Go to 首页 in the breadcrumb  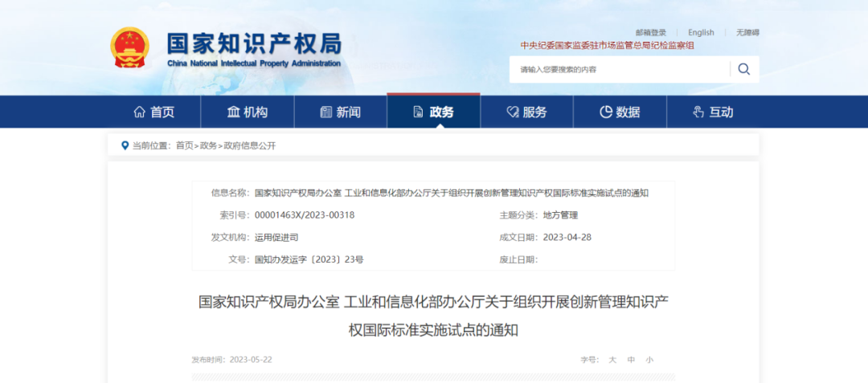coord(184,145)
